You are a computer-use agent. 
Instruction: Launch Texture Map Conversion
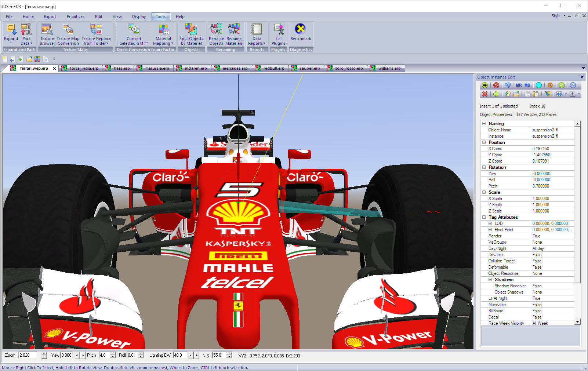coord(68,34)
